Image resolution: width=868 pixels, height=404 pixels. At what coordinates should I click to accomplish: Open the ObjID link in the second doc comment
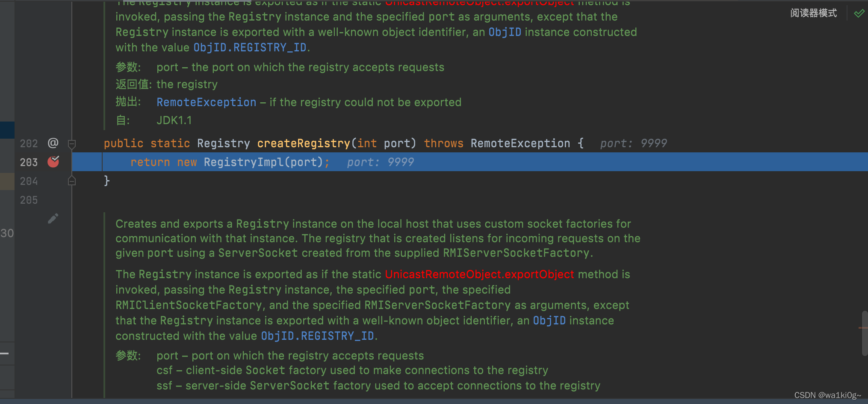(549, 321)
